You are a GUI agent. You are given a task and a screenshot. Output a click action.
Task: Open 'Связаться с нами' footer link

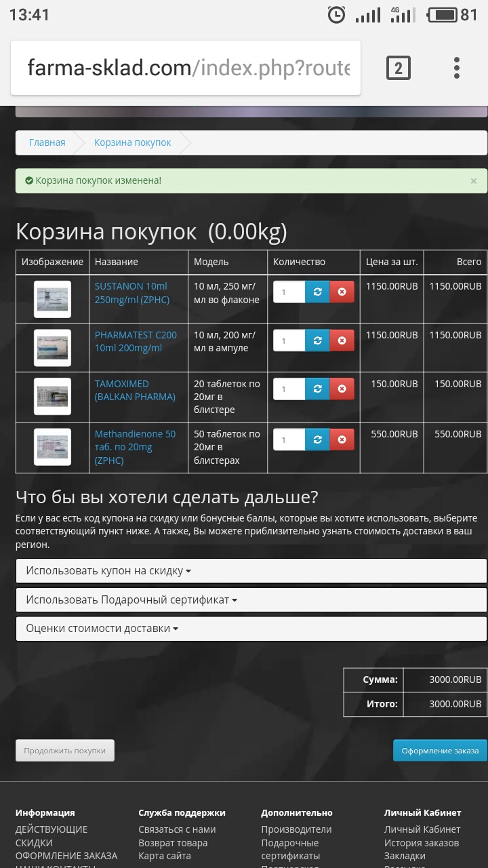click(177, 829)
